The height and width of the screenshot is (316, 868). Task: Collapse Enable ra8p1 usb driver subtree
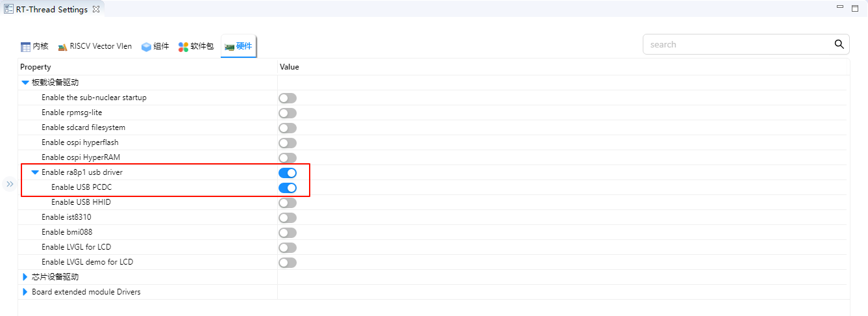35,172
